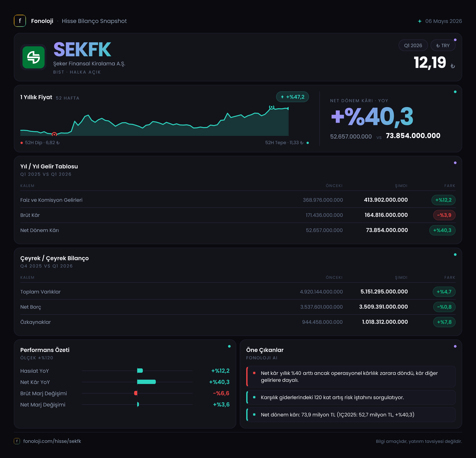476x458 pixels.
Task: Click the red Brüt Marj Değişimi bar
Action: [x=136, y=393]
